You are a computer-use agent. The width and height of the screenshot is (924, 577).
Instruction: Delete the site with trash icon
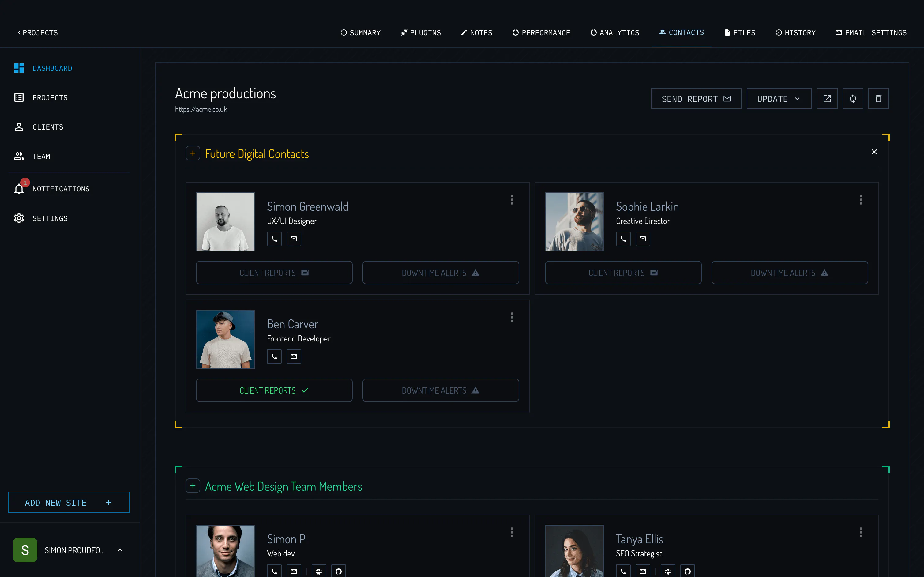click(878, 99)
